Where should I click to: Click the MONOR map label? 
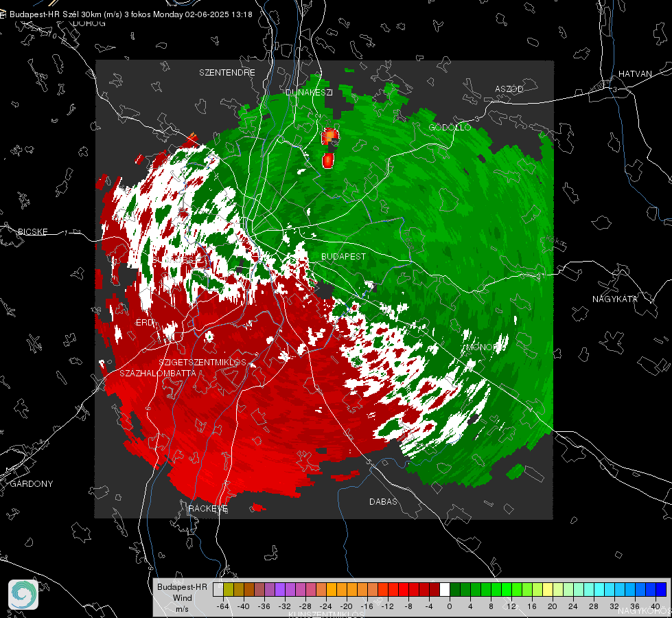click(481, 347)
